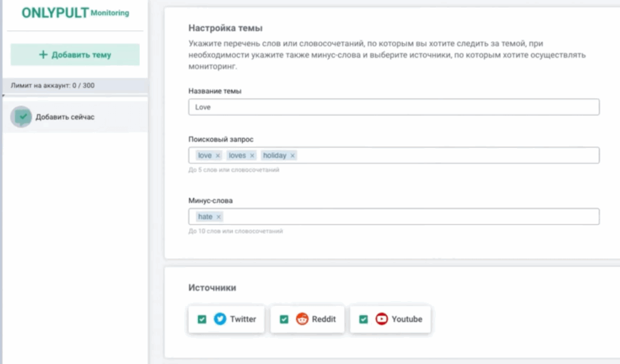Uncheck the Twitter source checkbox
Image resolution: width=620 pixels, height=364 pixels.
(202, 319)
